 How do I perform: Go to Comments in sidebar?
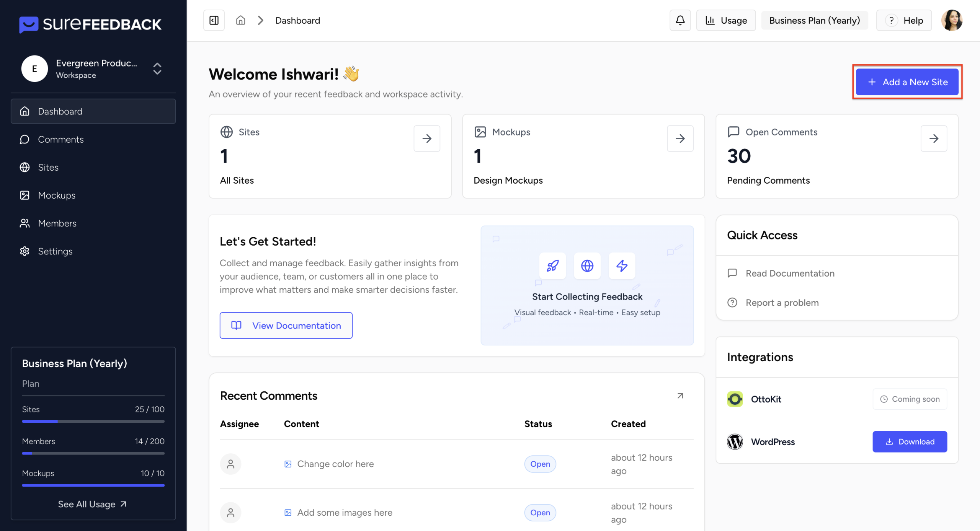(x=60, y=139)
